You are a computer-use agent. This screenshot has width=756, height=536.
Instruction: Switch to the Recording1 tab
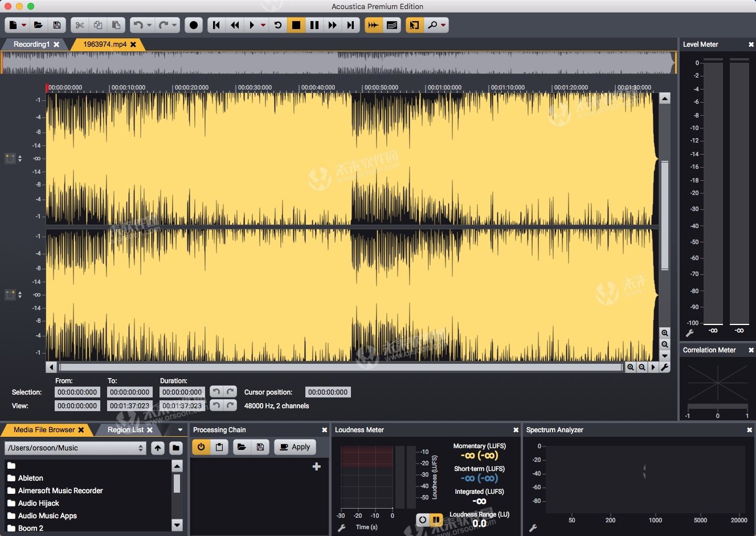click(31, 44)
